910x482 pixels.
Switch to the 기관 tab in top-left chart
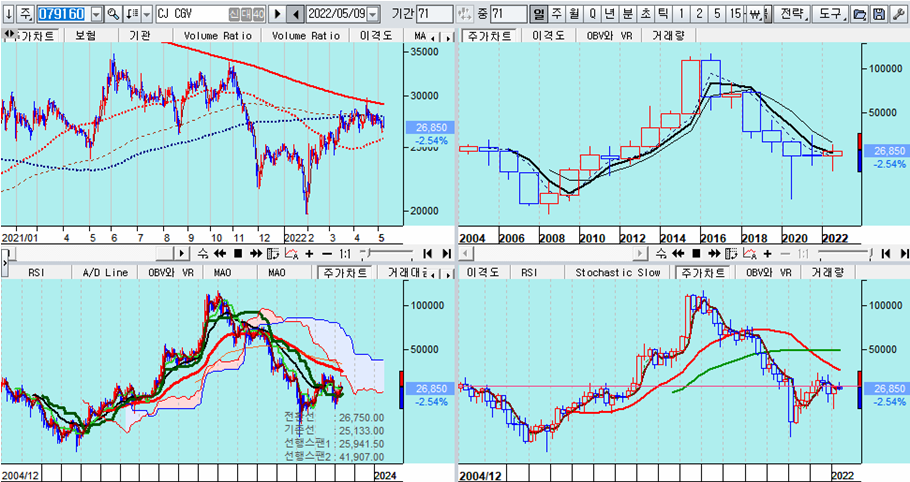(x=140, y=35)
